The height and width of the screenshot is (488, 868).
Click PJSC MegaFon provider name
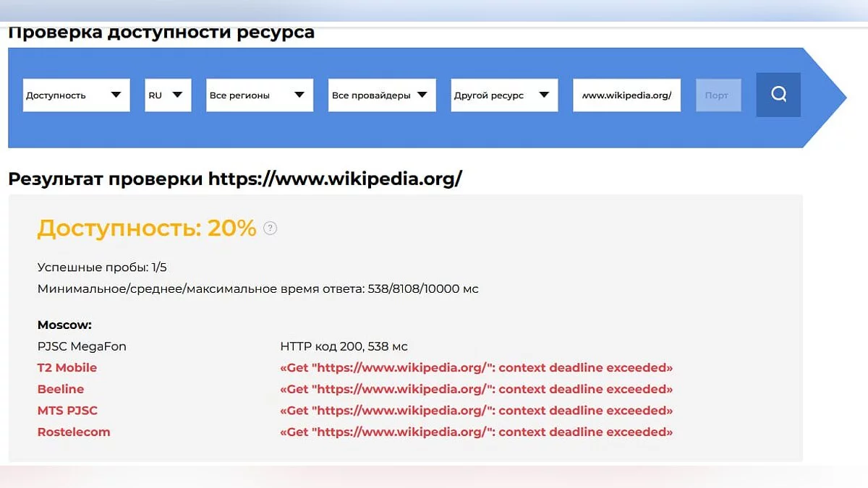(82, 346)
